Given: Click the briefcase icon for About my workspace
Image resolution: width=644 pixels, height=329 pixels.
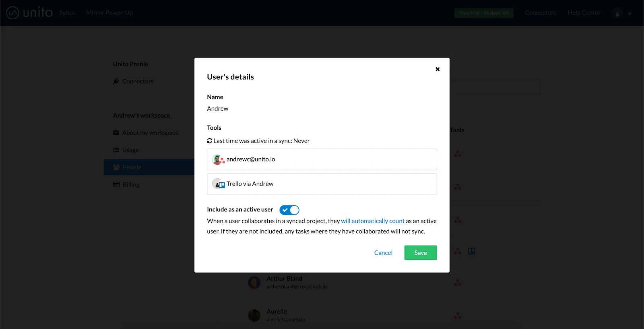Looking at the screenshot, I should [116, 132].
